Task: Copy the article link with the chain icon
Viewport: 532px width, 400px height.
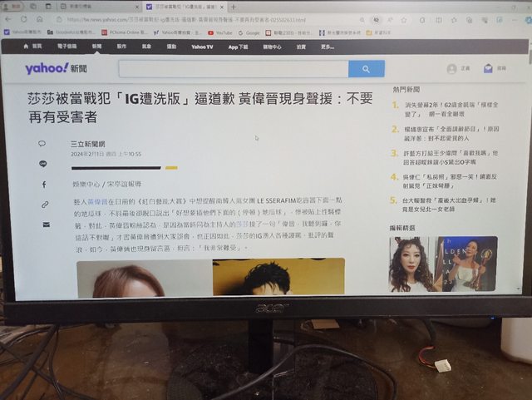Action: [45, 205]
